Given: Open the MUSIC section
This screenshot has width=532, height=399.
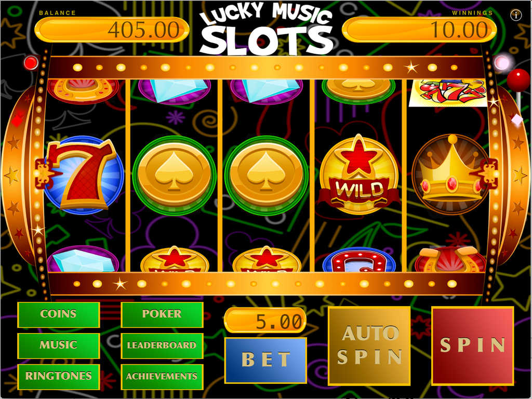Looking at the screenshot, I should click(58, 345).
